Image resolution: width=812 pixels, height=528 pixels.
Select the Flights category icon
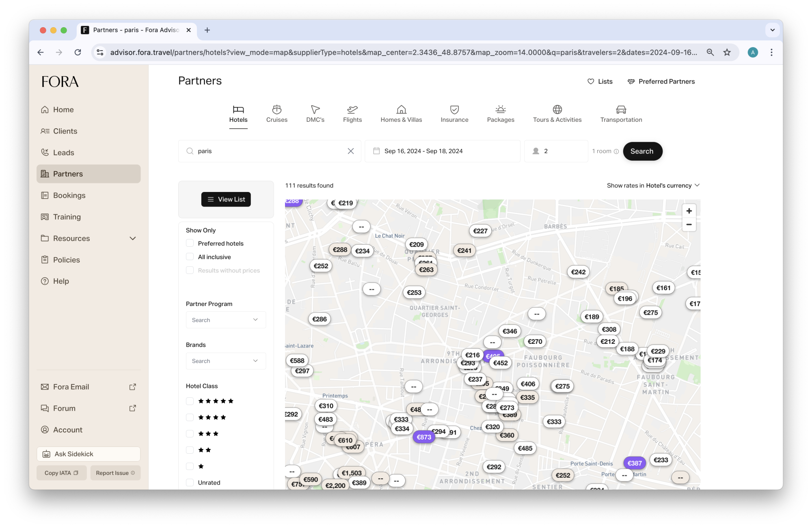(352, 114)
